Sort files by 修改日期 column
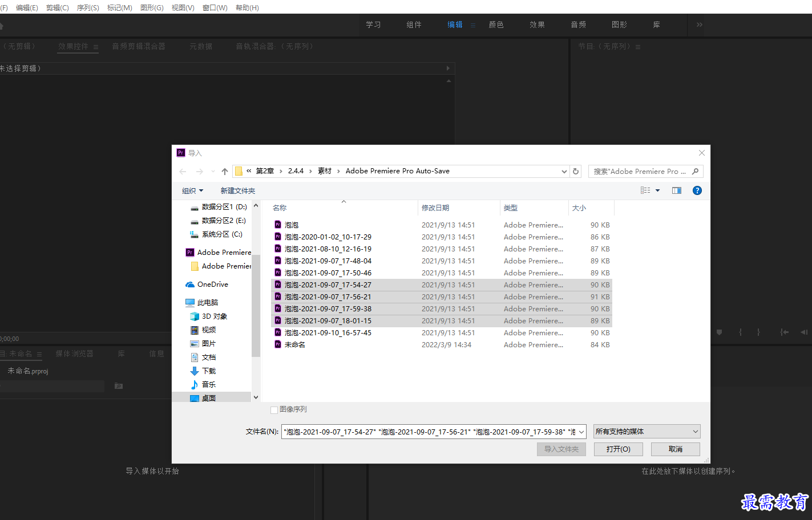Image resolution: width=812 pixels, height=520 pixels. pyautogui.click(x=459, y=208)
